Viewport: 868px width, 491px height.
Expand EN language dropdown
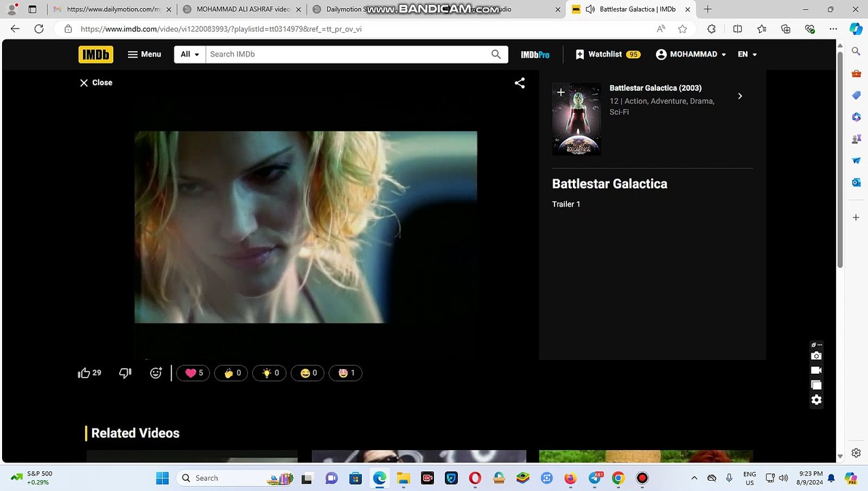747,55
